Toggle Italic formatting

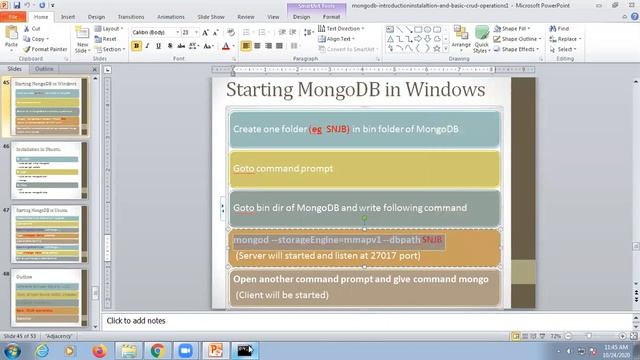[147, 46]
